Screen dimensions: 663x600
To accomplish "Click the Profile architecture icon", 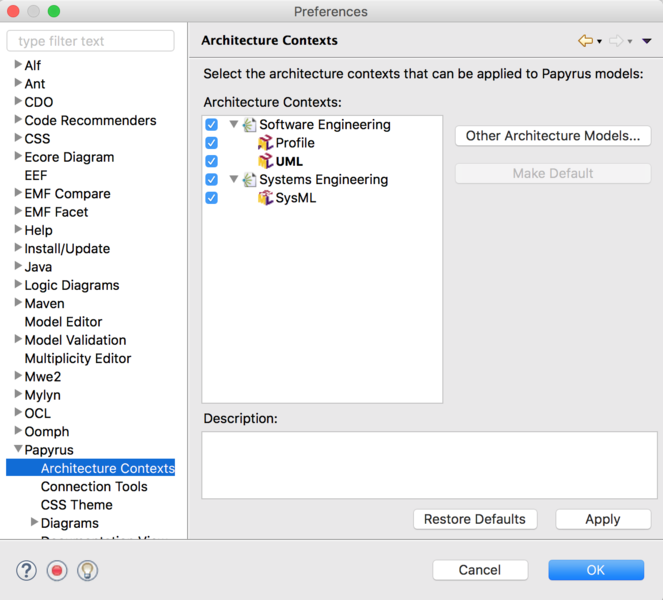I will tap(265, 143).
